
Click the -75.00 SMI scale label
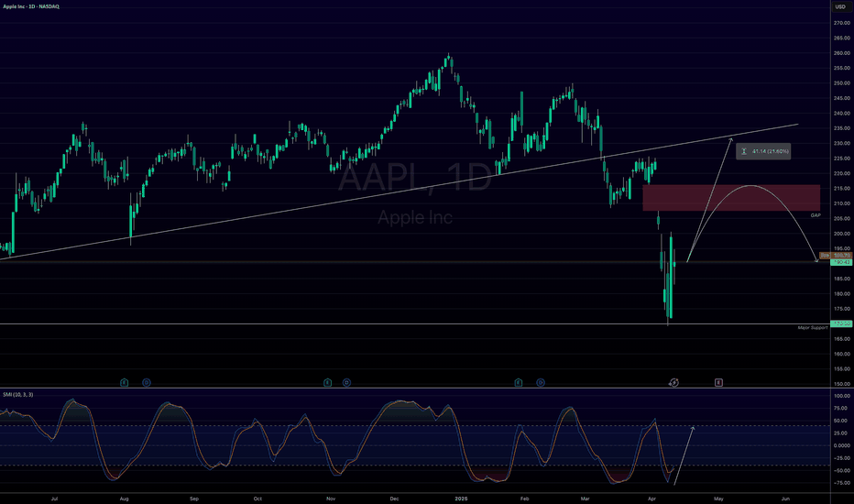click(x=841, y=483)
